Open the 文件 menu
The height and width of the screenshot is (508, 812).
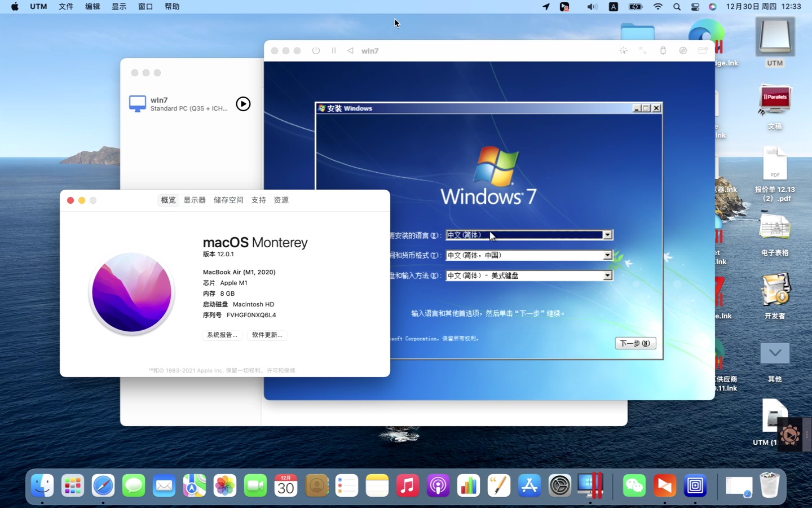pos(66,7)
